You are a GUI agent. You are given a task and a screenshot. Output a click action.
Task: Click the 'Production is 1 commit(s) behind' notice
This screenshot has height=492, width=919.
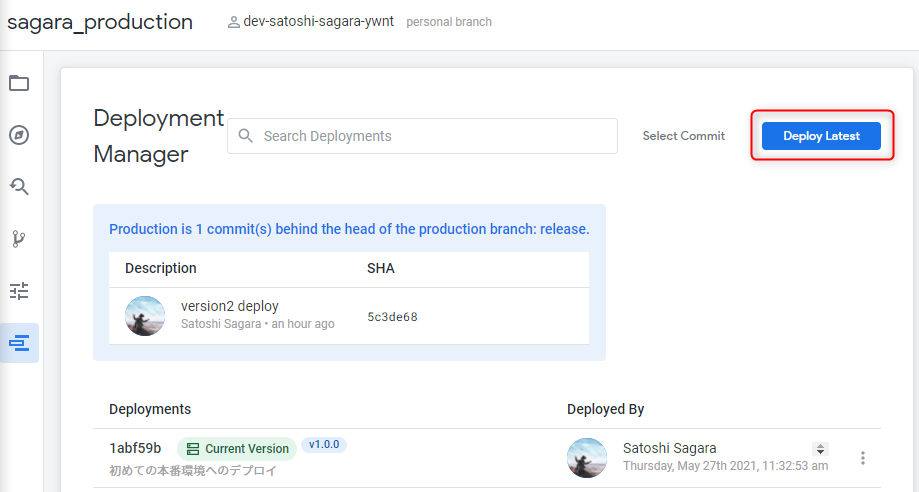349,229
